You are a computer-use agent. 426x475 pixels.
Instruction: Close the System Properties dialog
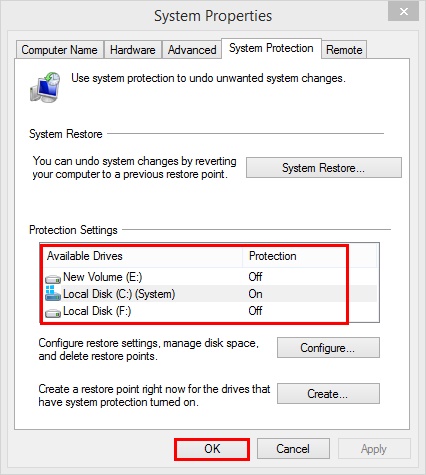[403, 12]
